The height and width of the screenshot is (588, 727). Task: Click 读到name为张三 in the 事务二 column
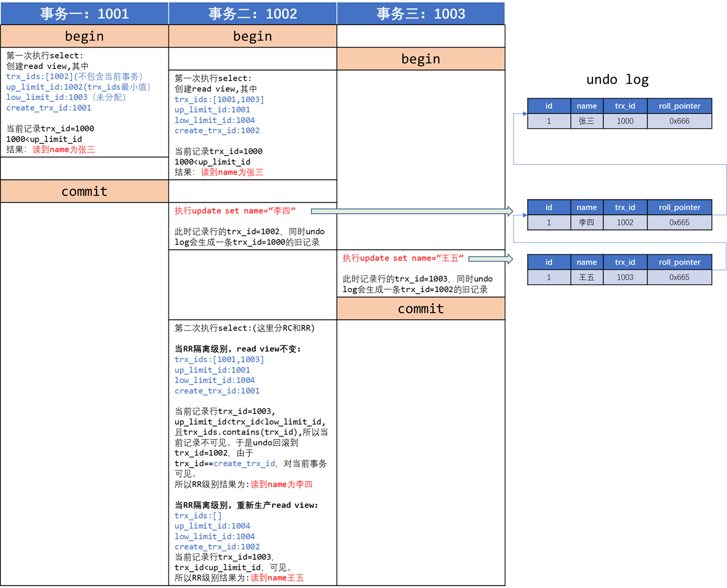coord(232,172)
